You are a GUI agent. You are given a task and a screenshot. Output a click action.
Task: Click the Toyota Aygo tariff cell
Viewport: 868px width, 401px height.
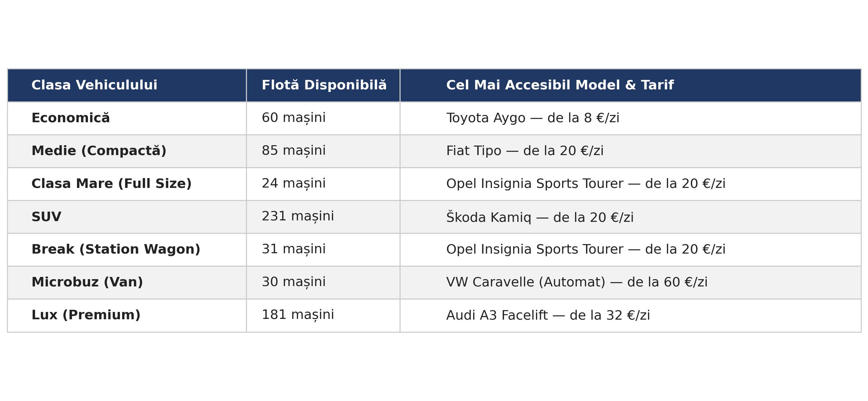click(630, 118)
